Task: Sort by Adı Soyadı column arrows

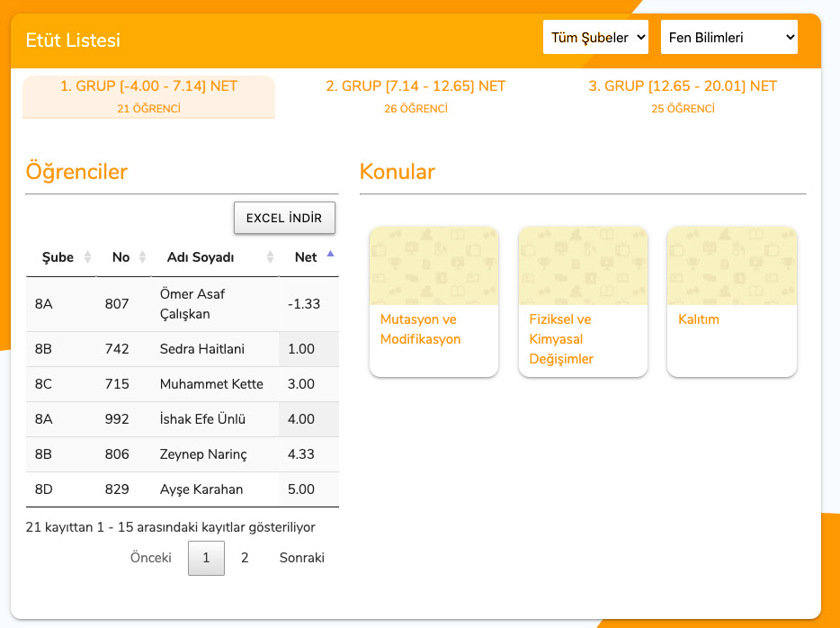Action: click(x=270, y=257)
